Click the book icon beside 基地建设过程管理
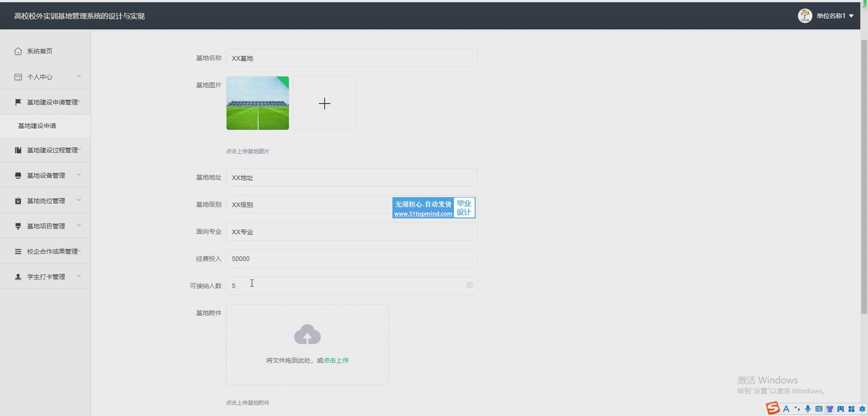Screen dimensions: 868x416 18,150
